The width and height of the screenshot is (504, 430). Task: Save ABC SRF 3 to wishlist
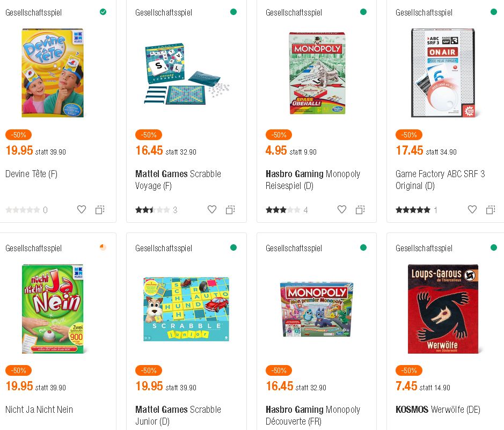coord(472,210)
